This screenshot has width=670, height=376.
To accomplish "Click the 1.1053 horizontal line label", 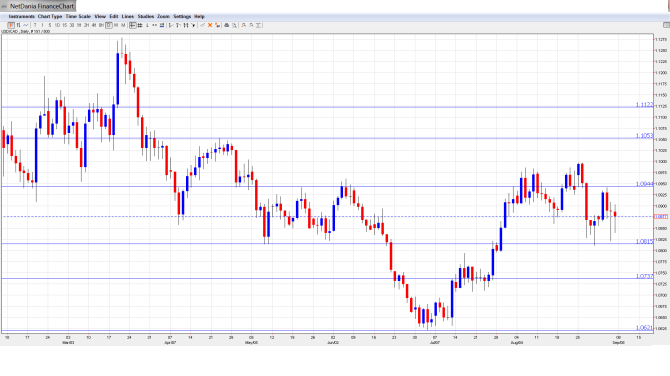I will (644, 136).
